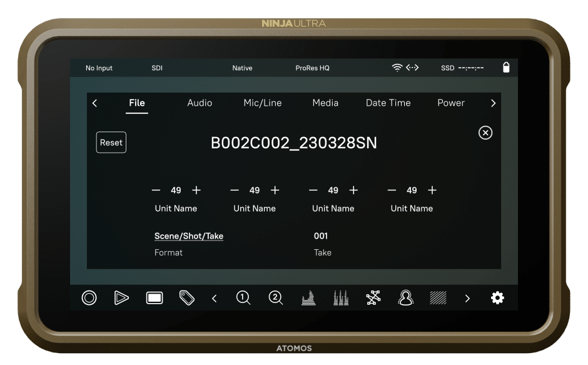Increase the first Unit Name value with plus
The width and height of the screenshot is (588, 365).
coord(196,190)
